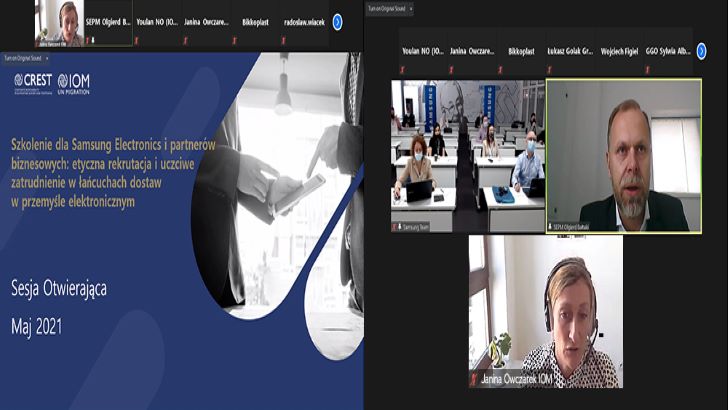The image size is (728, 410).
Task: Click muted mic under Janina Owczare..., left window
Action: pos(185,41)
